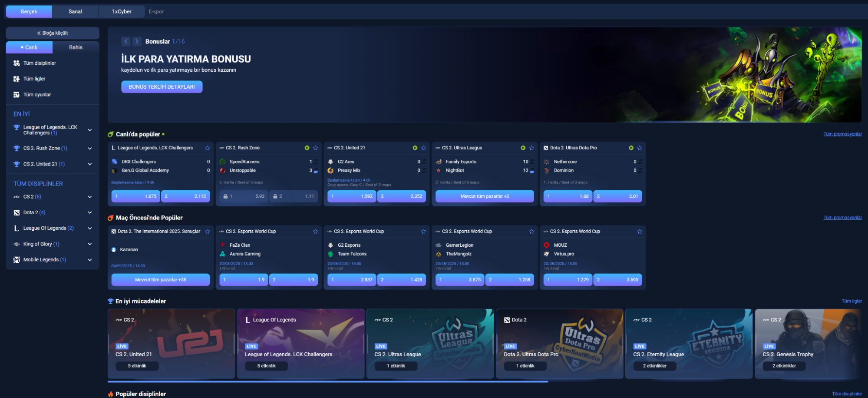The height and width of the screenshot is (398, 868).
Task: Toggle favorite star on CS 2. United 21 card
Action: (x=424, y=148)
